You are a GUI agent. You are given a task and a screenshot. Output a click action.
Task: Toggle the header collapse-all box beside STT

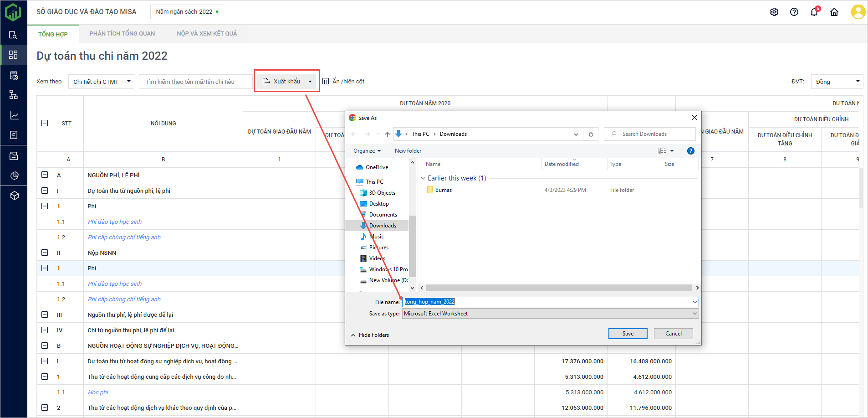point(45,123)
